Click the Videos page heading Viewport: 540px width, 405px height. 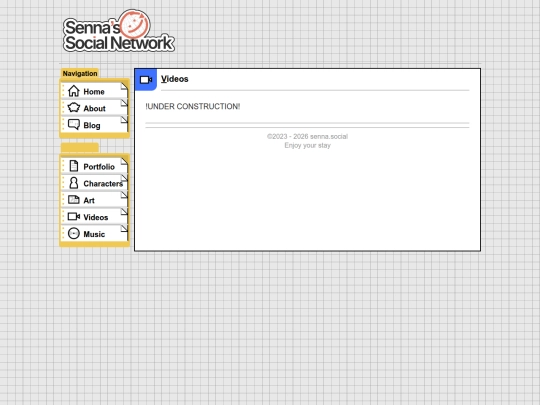pyautogui.click(x=175, y=79)
